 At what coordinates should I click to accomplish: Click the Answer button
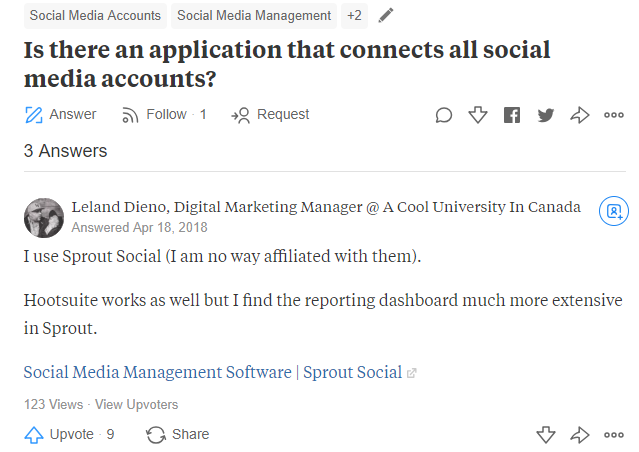[x=60, y=115]
